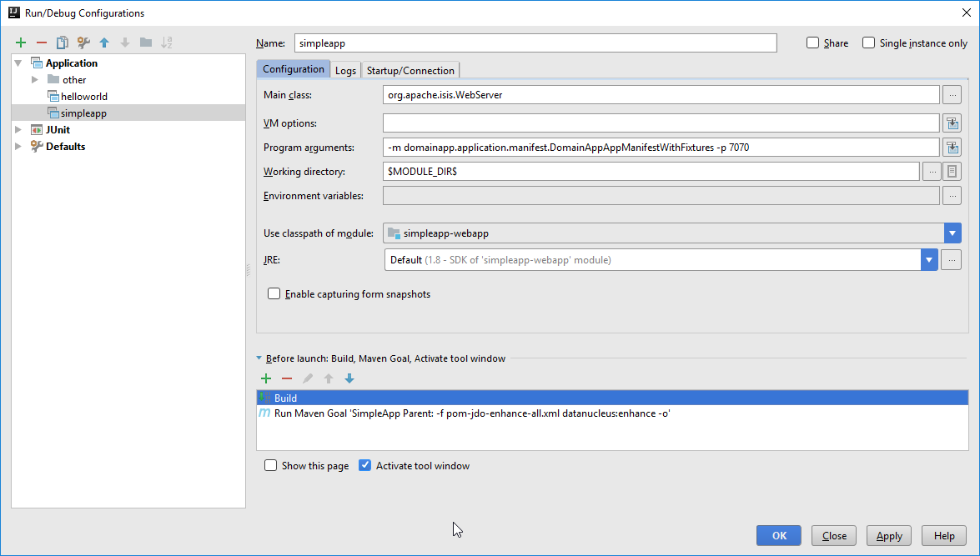Click the Apply button
This screenshot has width=980, height=556.
(x=889, y=536)
